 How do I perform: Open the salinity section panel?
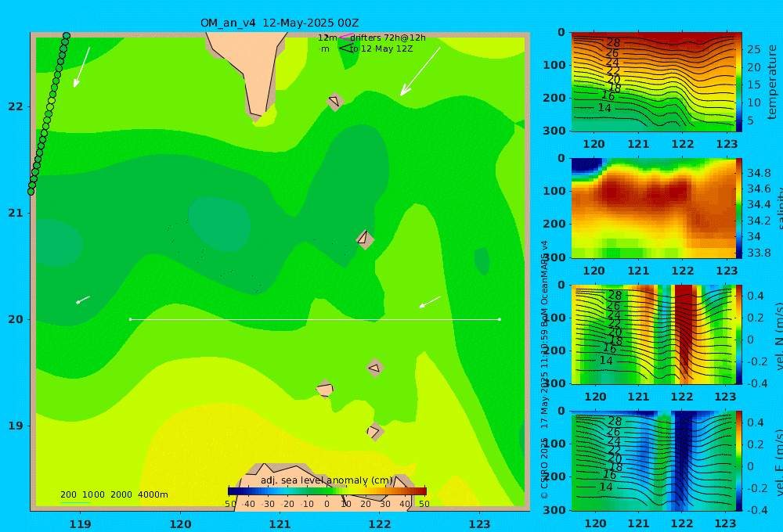(x=653, y=208)
